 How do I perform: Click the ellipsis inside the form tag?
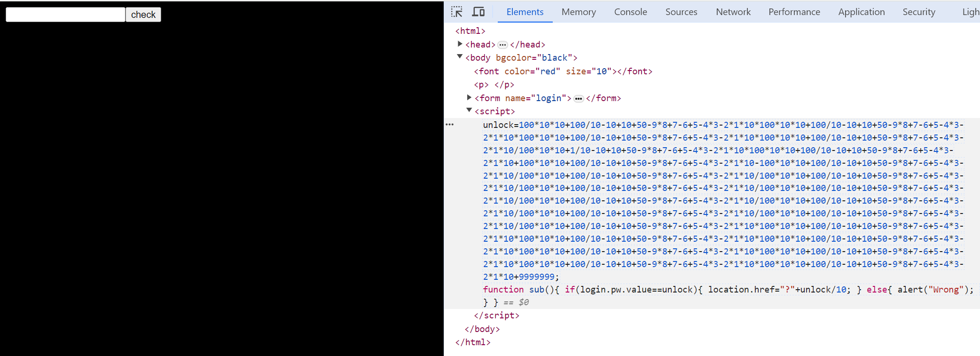pyautogui.click(x=579, y=98)
